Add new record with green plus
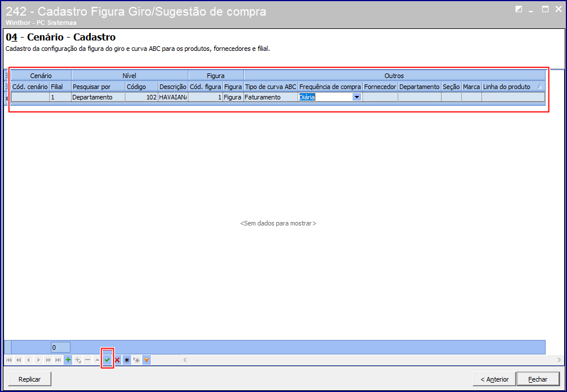 coord(68,360)
